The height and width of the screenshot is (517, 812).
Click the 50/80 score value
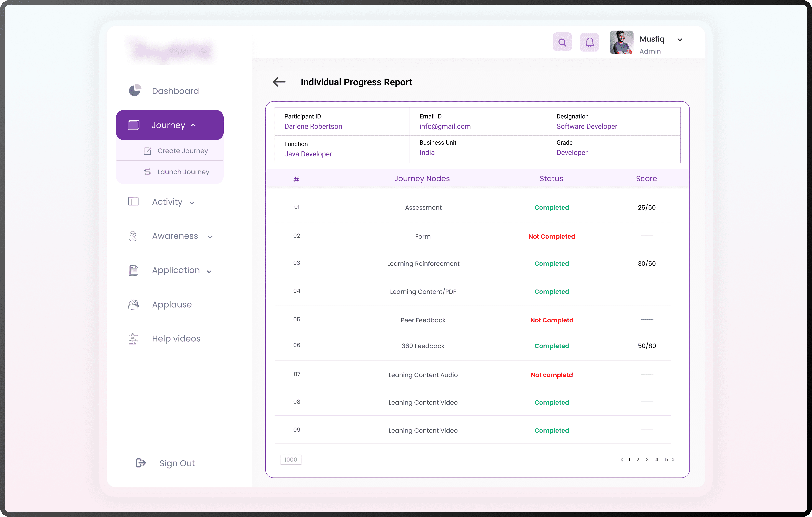pyautogui.click(x=647, y=346)
